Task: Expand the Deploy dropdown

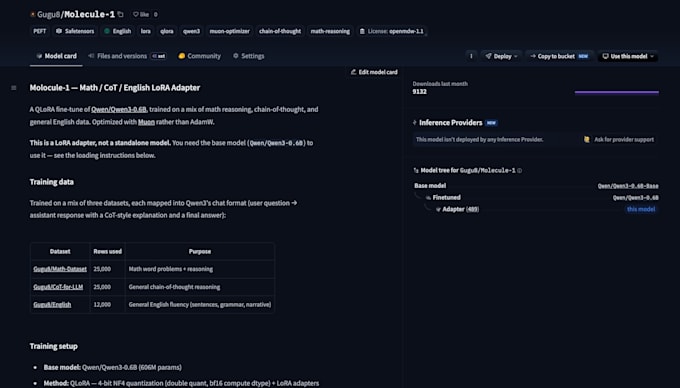Action: pyautogui.click(x=501, y=56)
